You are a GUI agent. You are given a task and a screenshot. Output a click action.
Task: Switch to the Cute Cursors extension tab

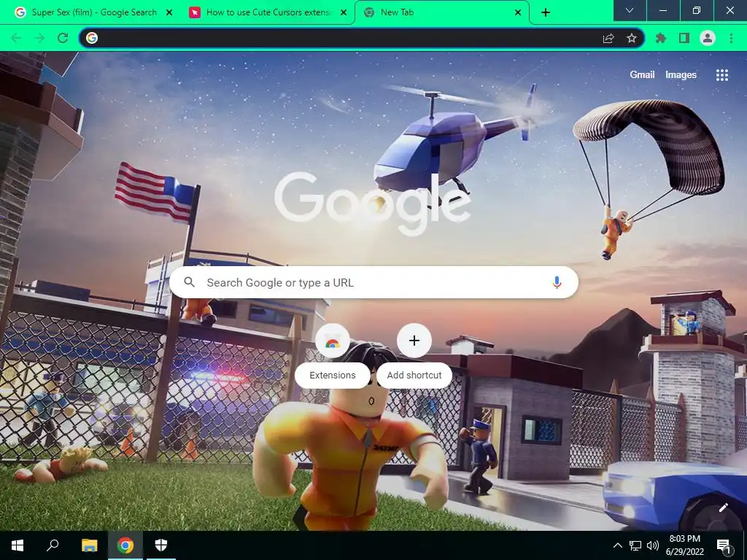click(268, 12)
